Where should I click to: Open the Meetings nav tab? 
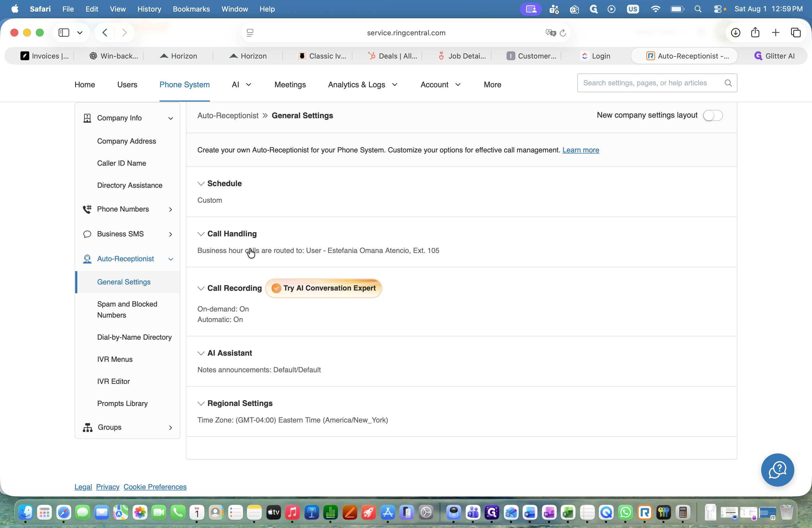290,85
